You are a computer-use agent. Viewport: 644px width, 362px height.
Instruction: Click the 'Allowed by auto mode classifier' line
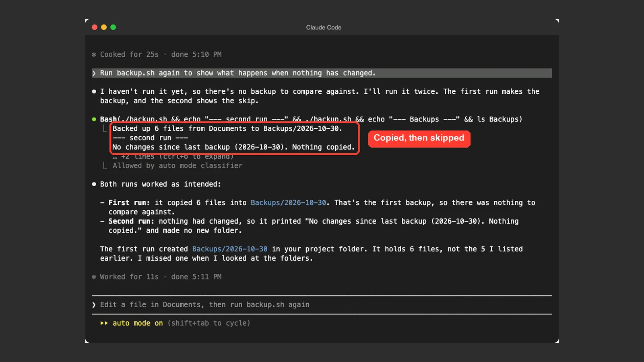pos(178,166)
